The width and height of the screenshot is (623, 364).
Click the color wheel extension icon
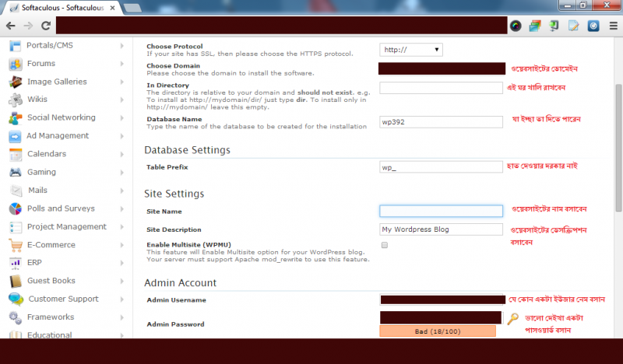[516, 26]
